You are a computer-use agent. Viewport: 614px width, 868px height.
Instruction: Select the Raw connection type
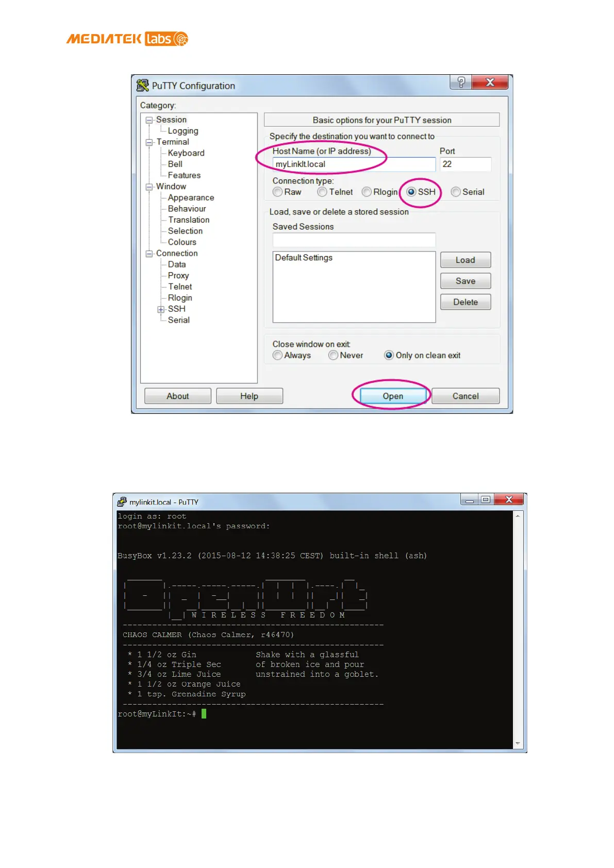[278, 192]
